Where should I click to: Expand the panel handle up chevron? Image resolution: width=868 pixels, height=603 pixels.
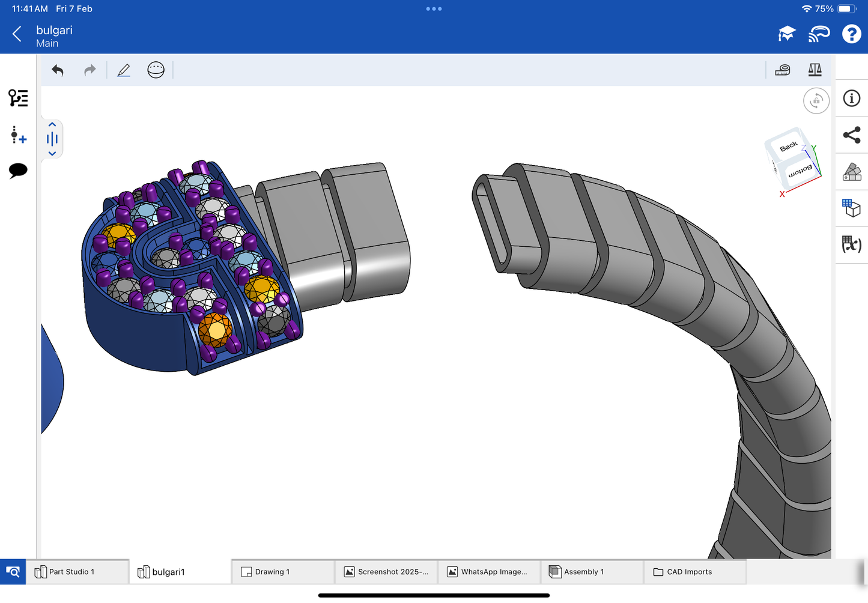click(52, 125)
